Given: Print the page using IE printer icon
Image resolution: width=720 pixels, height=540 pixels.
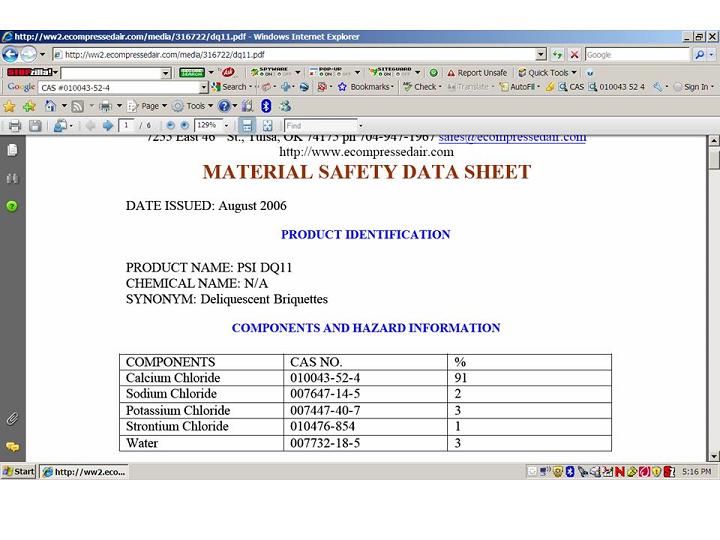Looking at the screenshot, I should pyautogui.click(x=106, y=107).
